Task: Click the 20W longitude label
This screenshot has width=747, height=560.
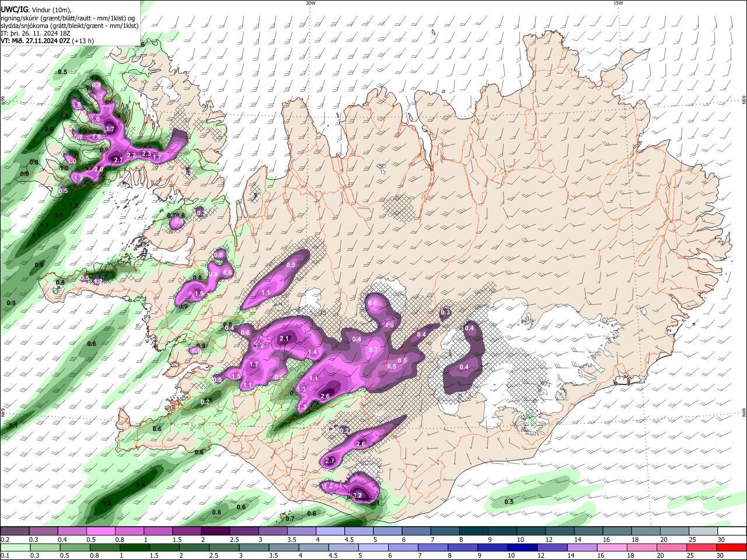Action: [x=310, y=3]
